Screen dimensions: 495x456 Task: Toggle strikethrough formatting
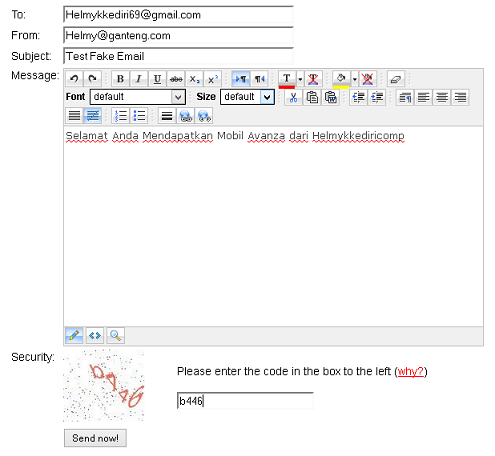click(x=176, y=79)
